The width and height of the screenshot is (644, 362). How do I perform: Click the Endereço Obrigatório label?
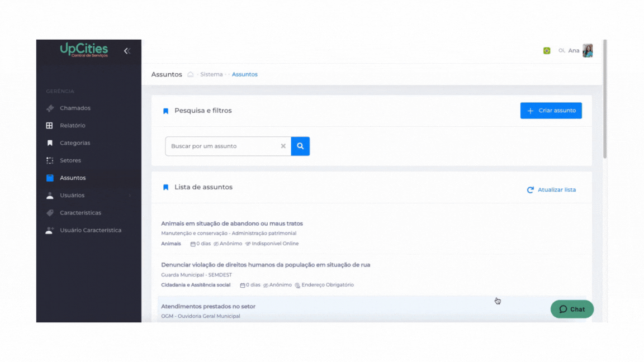tap(328, 285)
